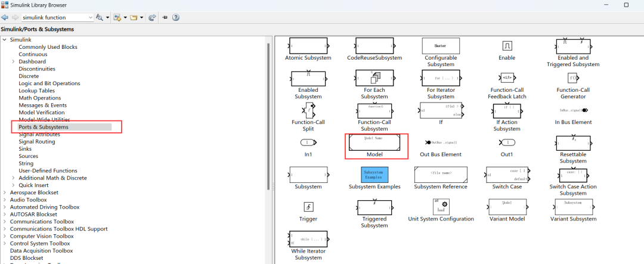This screenshot has width=644, height=264.
Task: Expand the Audio Toolbox node
Action: [x=5, y=200]
